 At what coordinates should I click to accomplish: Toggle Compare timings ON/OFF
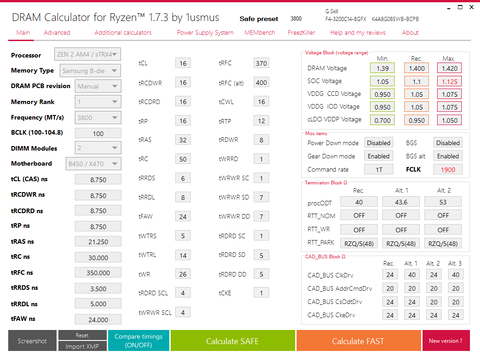(139, 341)
